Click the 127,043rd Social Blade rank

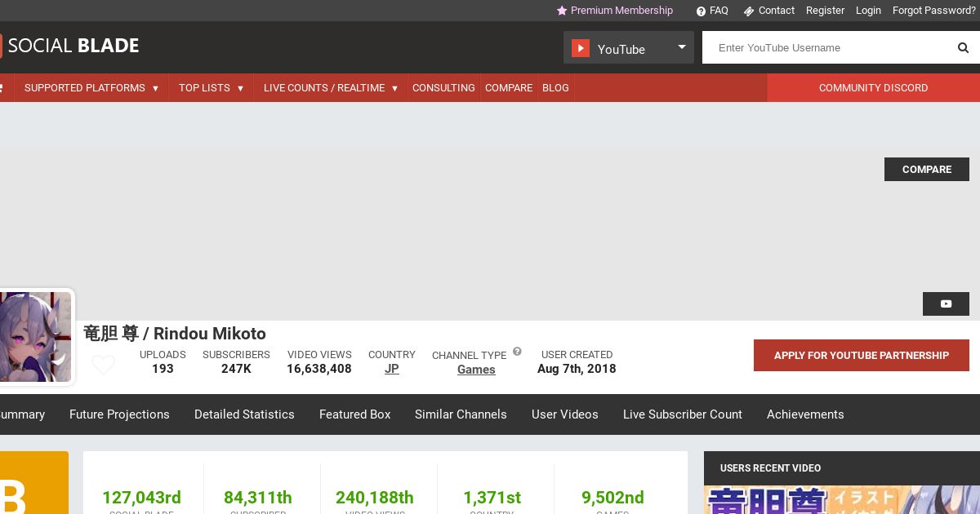(141, 498)
